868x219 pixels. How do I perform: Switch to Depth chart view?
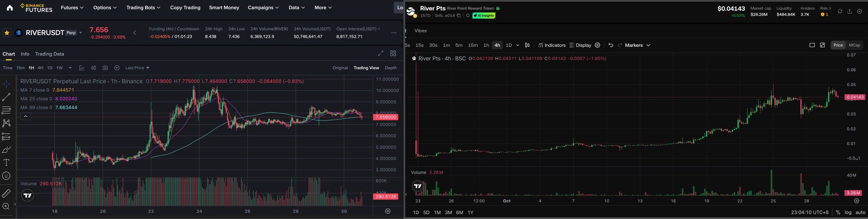pyautogui.click(x=391, y=68)
